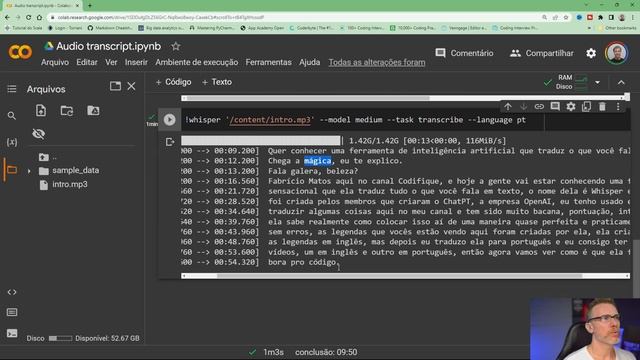
Task: Click the '/content/intro.mp3' path in code
Action: pos(269,120)
